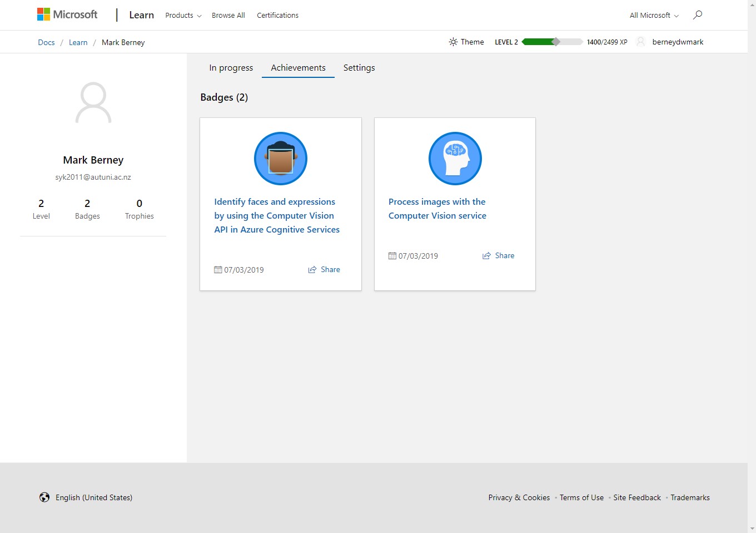Click the 2 Level stat
This screenshot has width=756, height=533.
coord(41,209)
